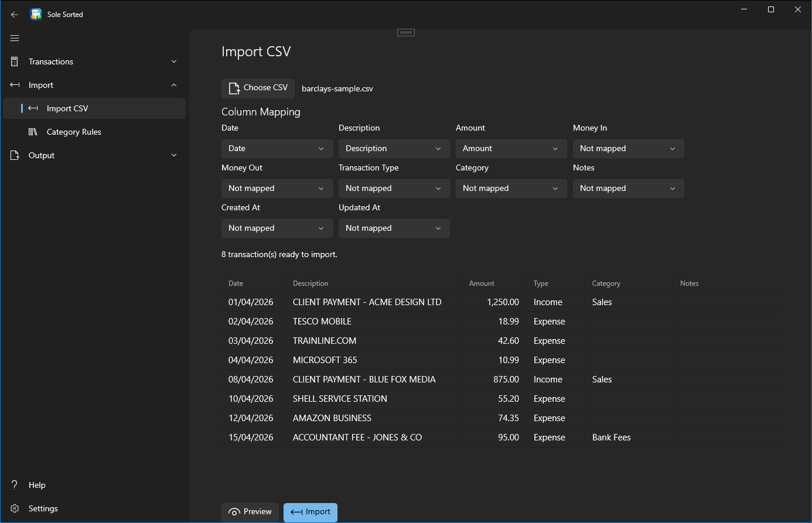Select the SHELL SERVICE STATION row

pos(500,399)
